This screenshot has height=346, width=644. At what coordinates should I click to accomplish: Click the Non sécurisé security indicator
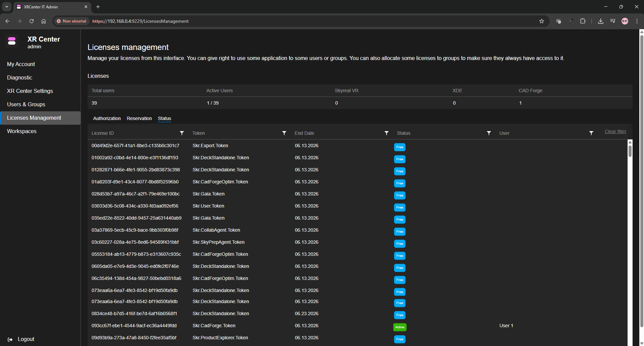click(x=71, y=21)
